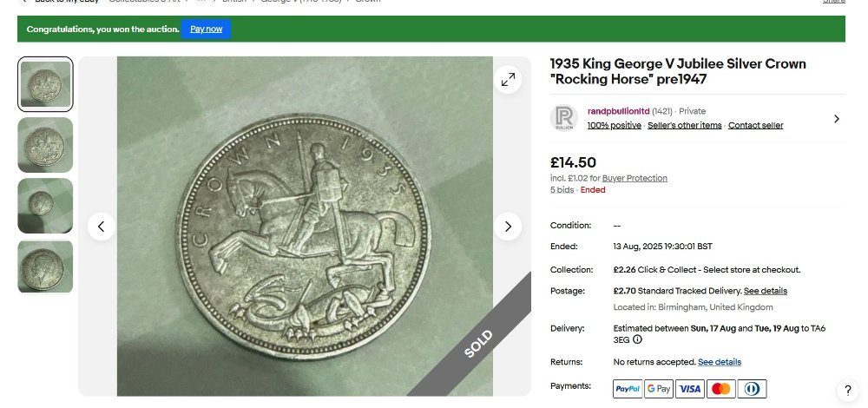Open See details for postage
Image resolution: width=868 pixels, height=408 pixels.
[765, 291]
